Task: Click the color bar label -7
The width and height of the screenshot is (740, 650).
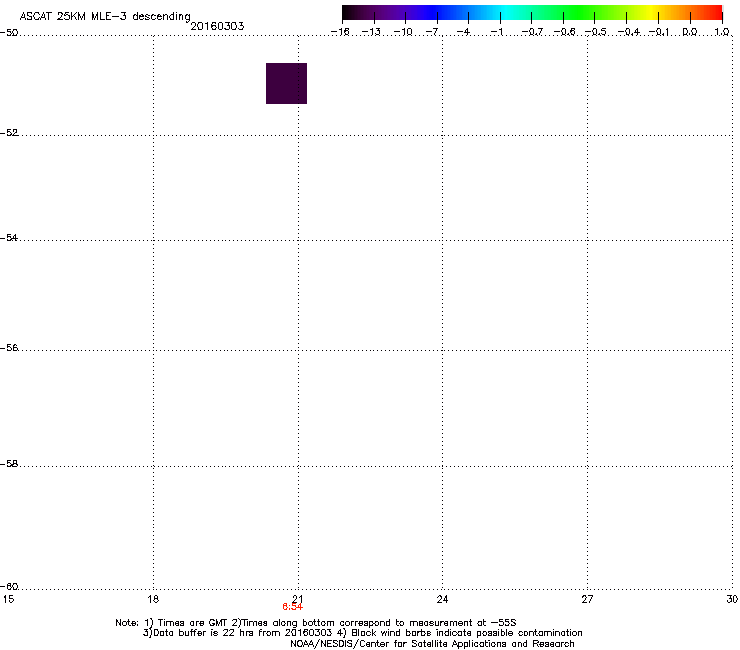Action: pyautogui.click(x=432, y=32)
